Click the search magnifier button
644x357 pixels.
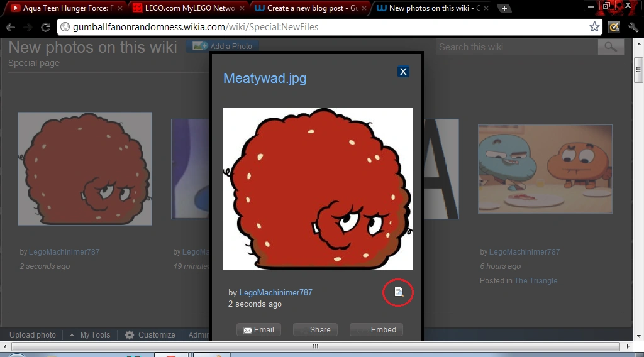pos(611,47)
